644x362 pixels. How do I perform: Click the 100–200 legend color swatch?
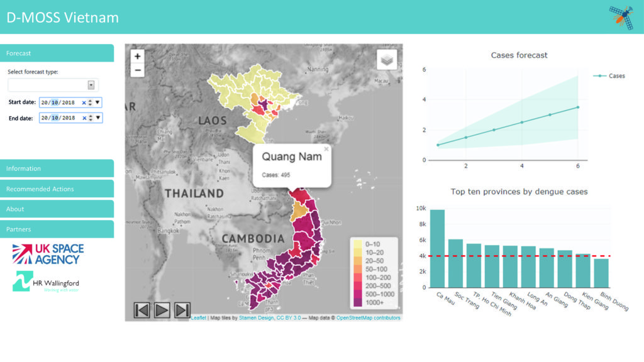[358, 277]
